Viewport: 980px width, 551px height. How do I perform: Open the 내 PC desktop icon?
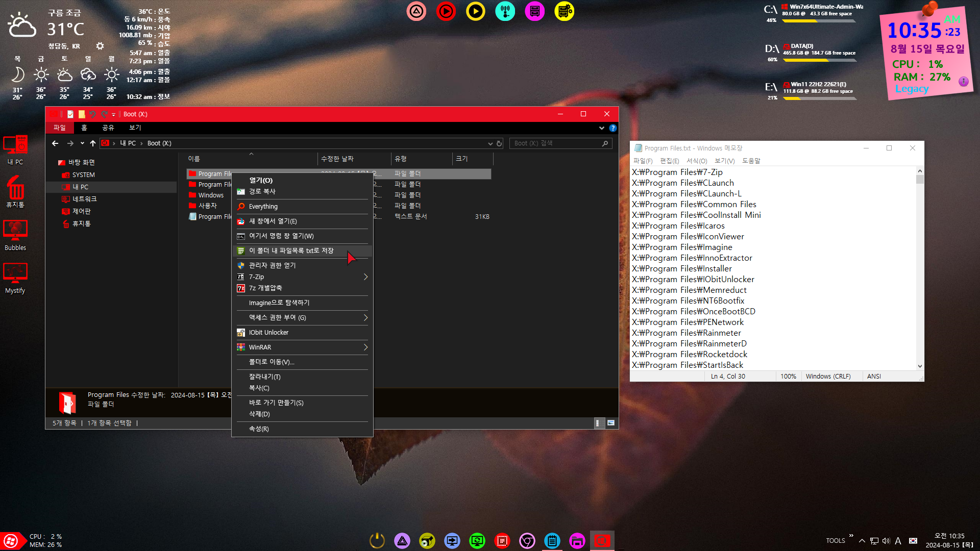15,150
